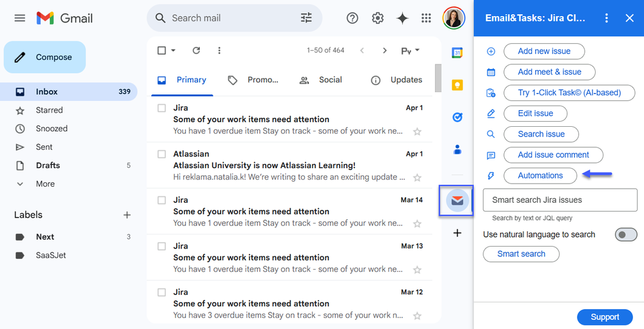Close the Email&Tasks side panel
Screen dimensions: 644x329
pos(629,18)
